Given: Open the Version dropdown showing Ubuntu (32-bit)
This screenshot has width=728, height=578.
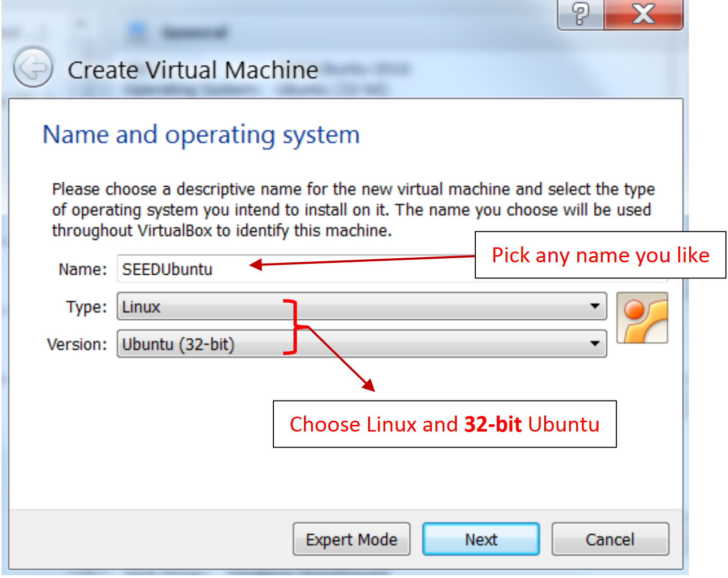Looking at the screenshot, I should click(362, 344).
